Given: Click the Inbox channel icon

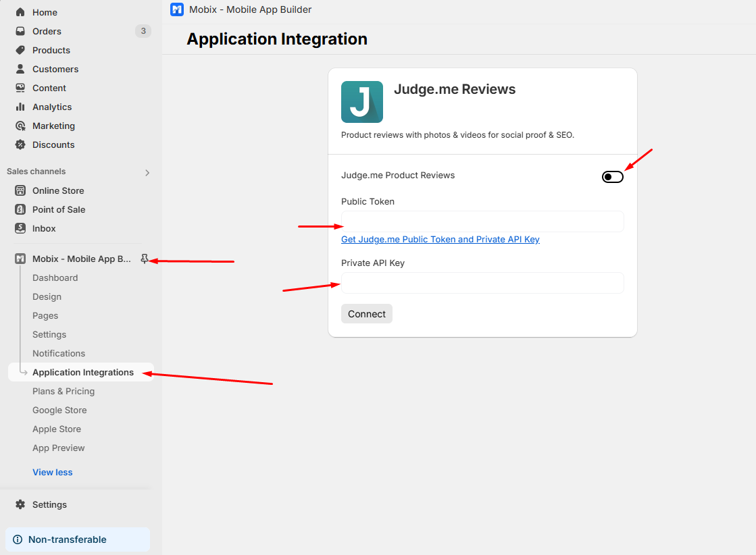Looking at the screenshot, I should click(20, 228).
